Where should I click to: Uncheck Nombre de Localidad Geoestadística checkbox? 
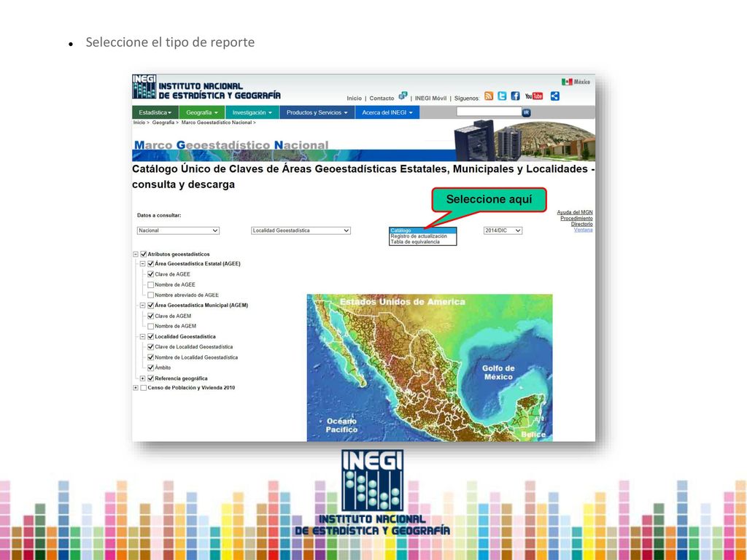(150, 357)
